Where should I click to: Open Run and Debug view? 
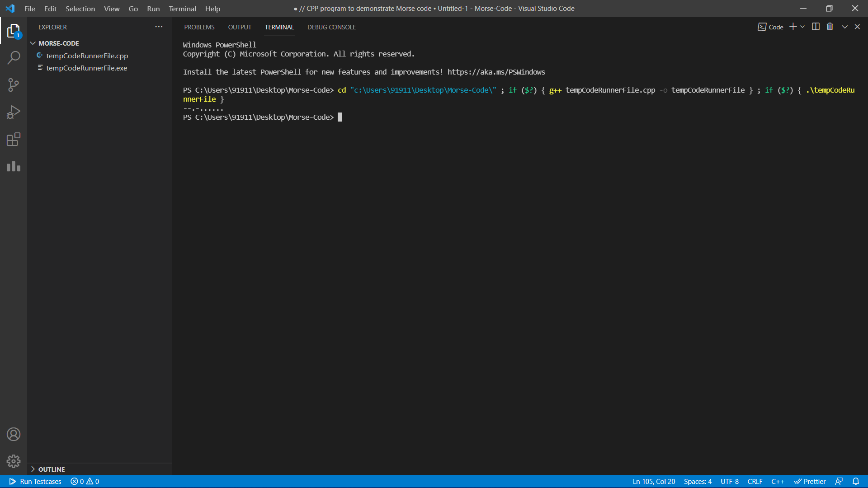click(14, 112)
